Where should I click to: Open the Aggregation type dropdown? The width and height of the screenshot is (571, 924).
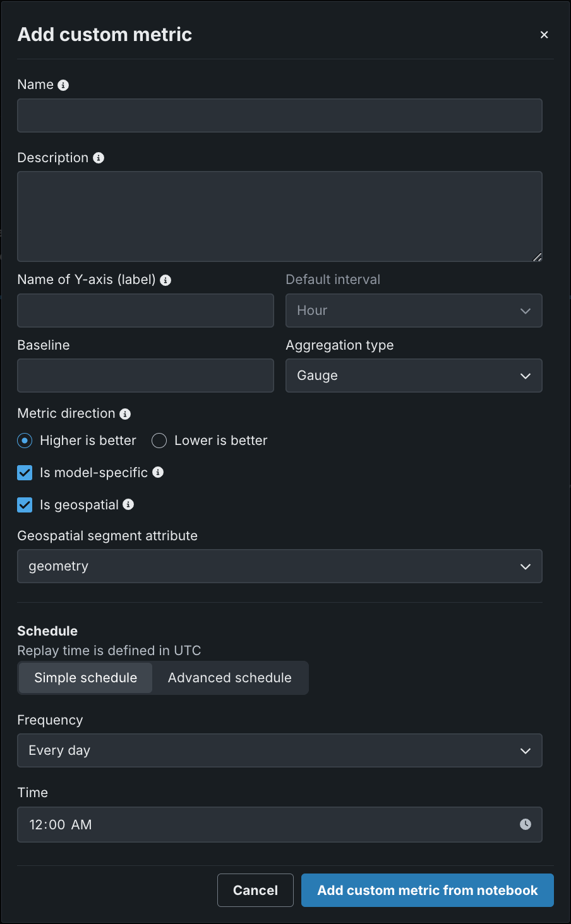tap(414, 376)
